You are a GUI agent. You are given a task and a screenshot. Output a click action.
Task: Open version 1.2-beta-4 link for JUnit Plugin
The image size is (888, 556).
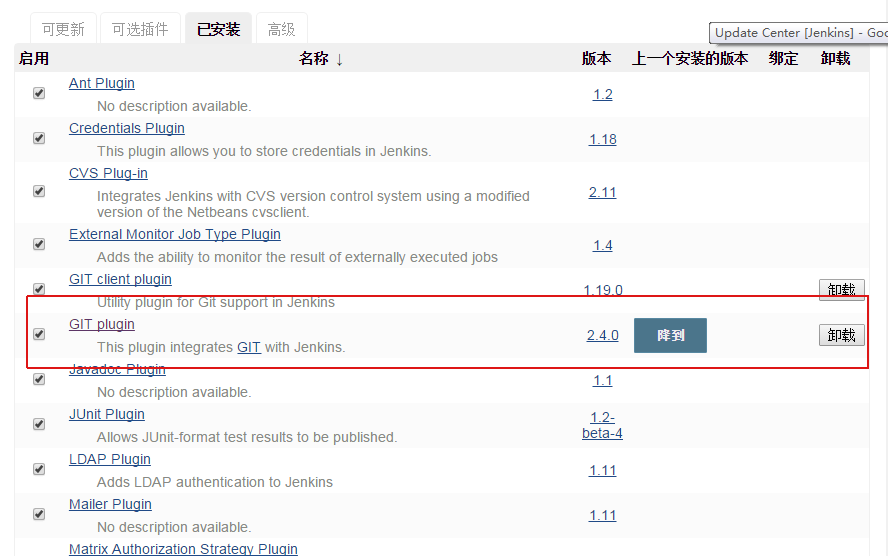pos(603,425)
